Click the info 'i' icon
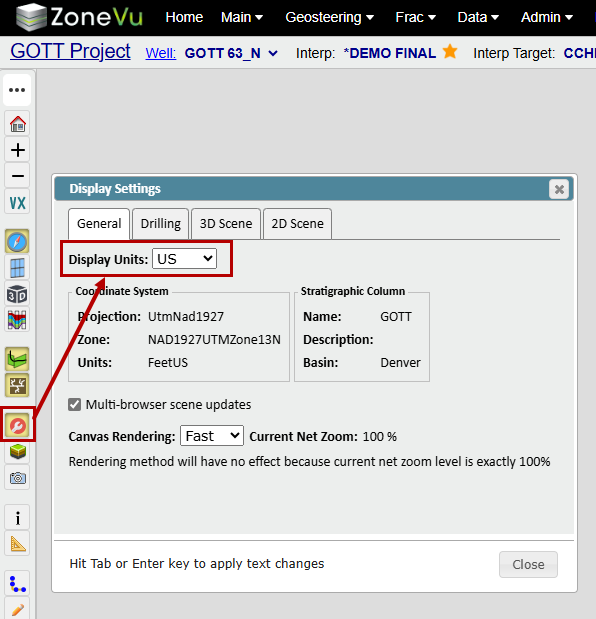Screen dimensions: 596x619 (17, 518)
